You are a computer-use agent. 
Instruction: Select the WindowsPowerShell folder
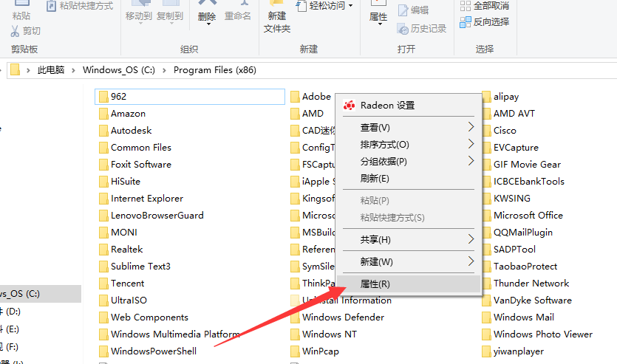coord(148,351)
